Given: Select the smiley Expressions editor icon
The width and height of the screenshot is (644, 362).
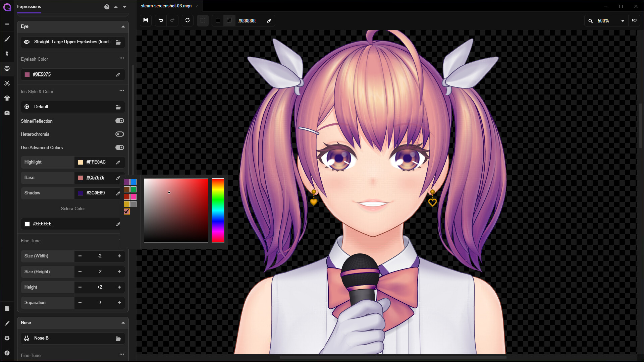Looking at the screenshot, I should [x=7, y=69].
